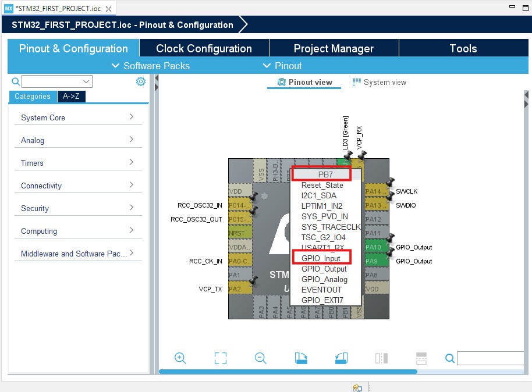Select the Categories tab
532x392 pixels.
(x=33, y=96)
